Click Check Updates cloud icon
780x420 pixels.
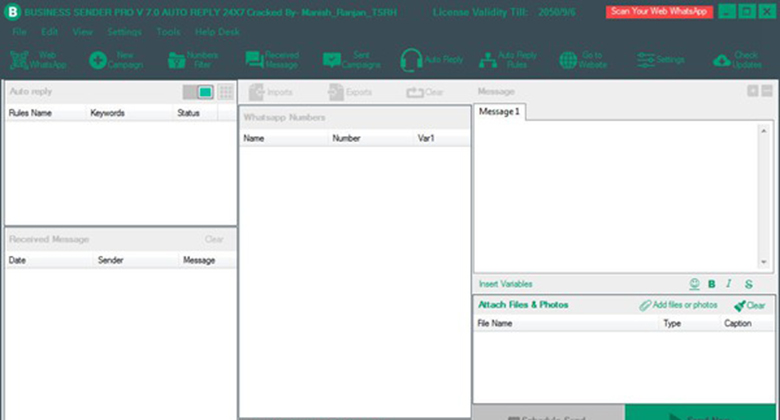pyautogui.click(x=722, y=61)
